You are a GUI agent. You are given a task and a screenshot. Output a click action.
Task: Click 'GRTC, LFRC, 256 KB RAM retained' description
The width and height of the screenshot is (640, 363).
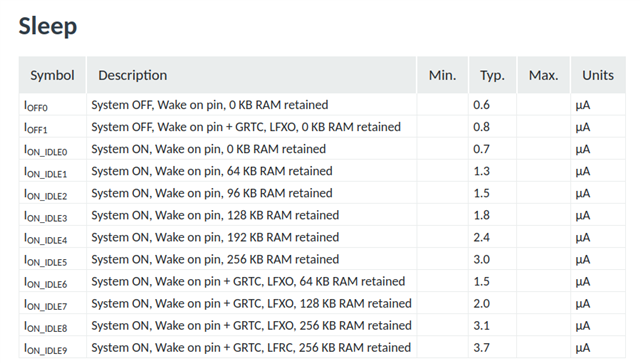[251, 347]
